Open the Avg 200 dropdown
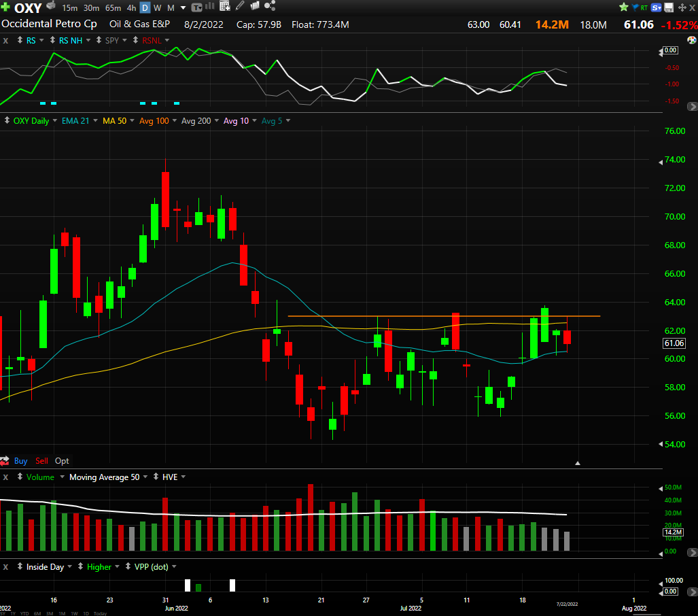This screenshot has width=698, height=616. [217, 121]
